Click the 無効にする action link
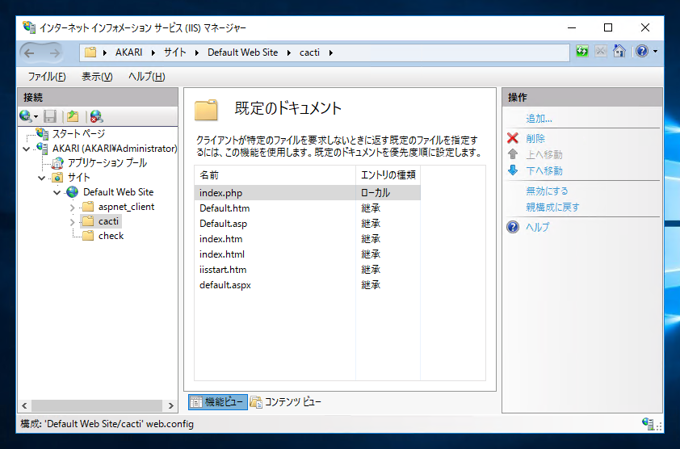The height and width of the screenshot is (449, 680). click(547, 191)
